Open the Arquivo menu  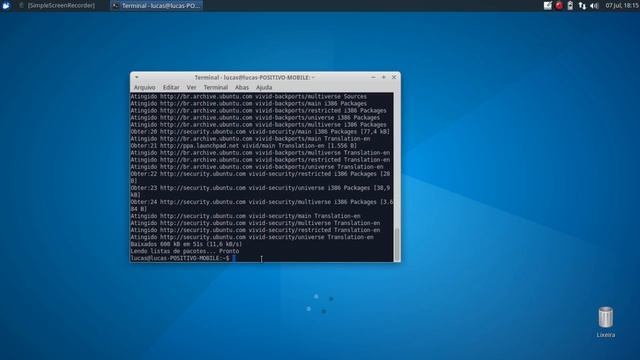click(x=144, y=87)
